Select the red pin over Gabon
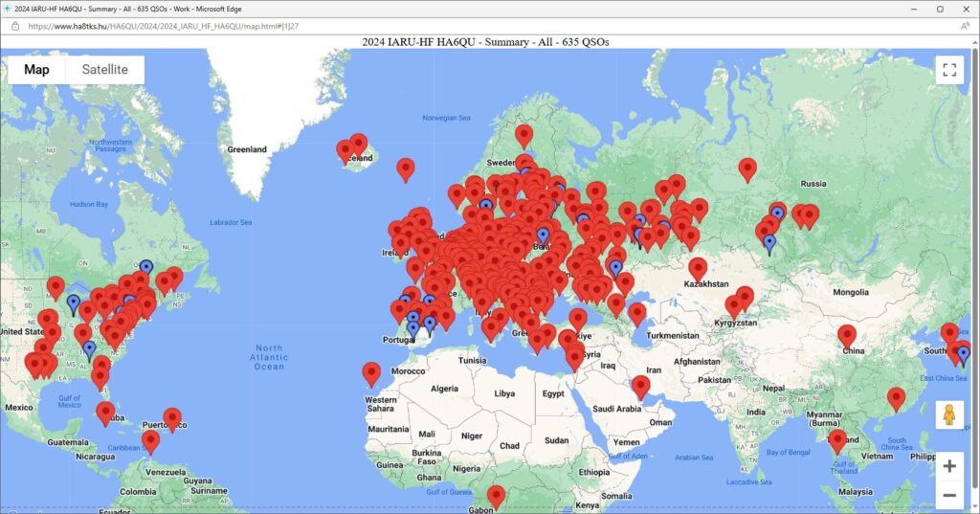This screenshot has height=514, width=980. tap(496, 496)
